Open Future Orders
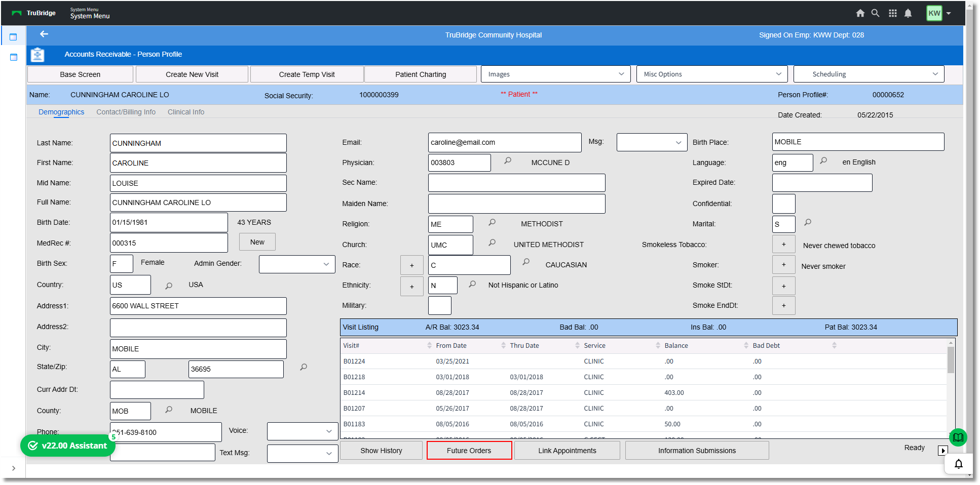The height and width of the screenshot is (485, 980). (x=469, y=451)
